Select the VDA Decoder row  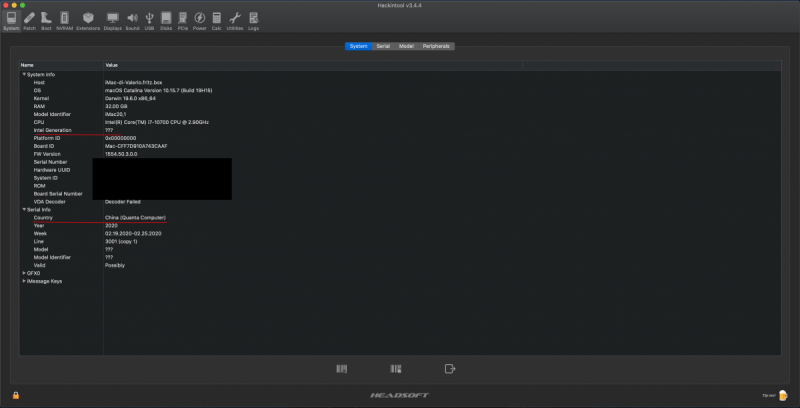click(x=400, y=202)
